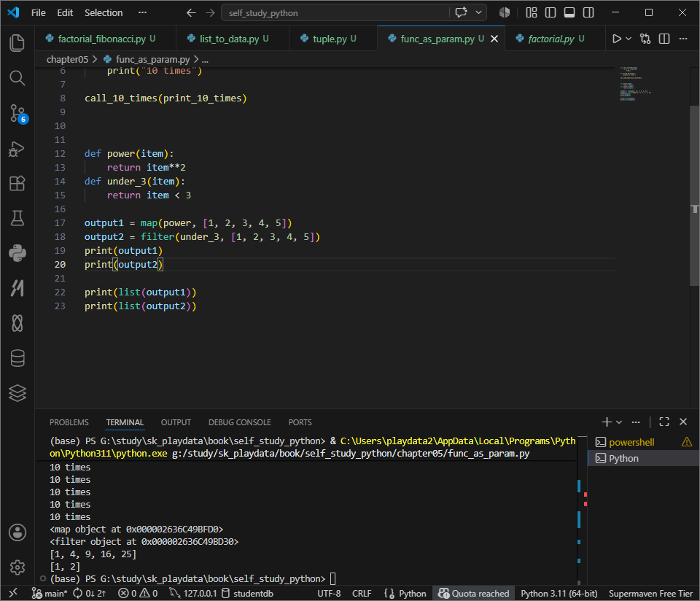Expand the hidden menus ellipsis
700x601 pixels.
pyautogui.click(x=142, y=12)
